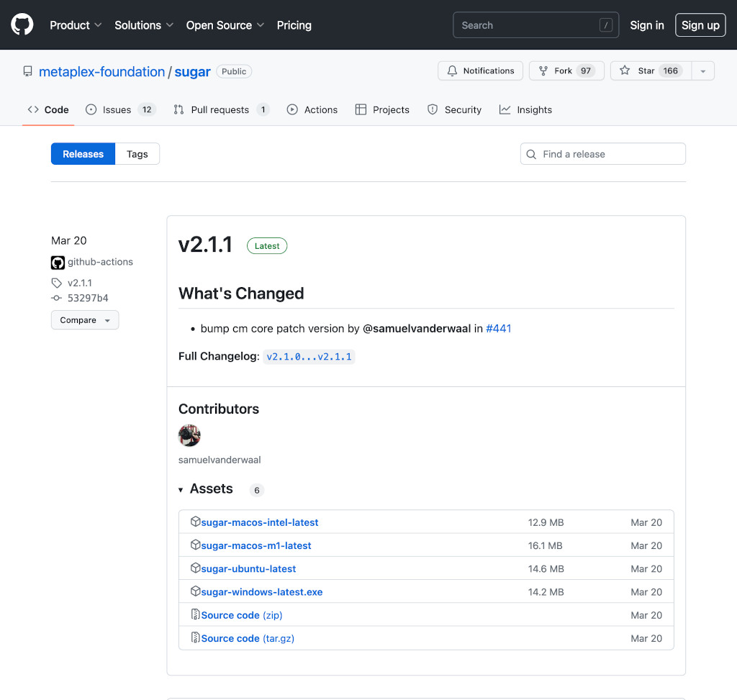This screenshot has height=700, width=737.
Task: Click the github-actions author link
Action: pyautogui.click(x=100, y=262)
